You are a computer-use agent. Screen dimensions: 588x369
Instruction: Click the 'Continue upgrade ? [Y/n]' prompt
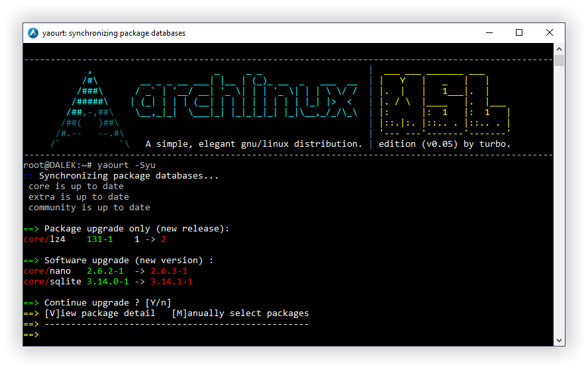click(108, 302)
